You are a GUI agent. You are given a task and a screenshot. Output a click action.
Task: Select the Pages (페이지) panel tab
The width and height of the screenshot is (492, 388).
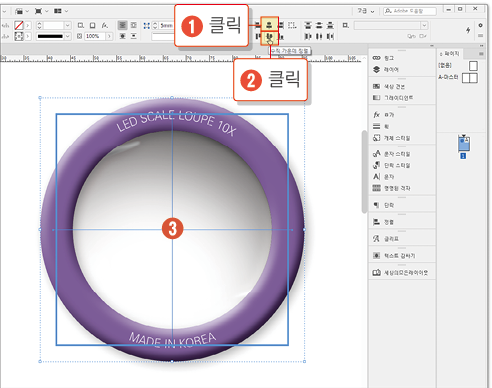[450, 53]
